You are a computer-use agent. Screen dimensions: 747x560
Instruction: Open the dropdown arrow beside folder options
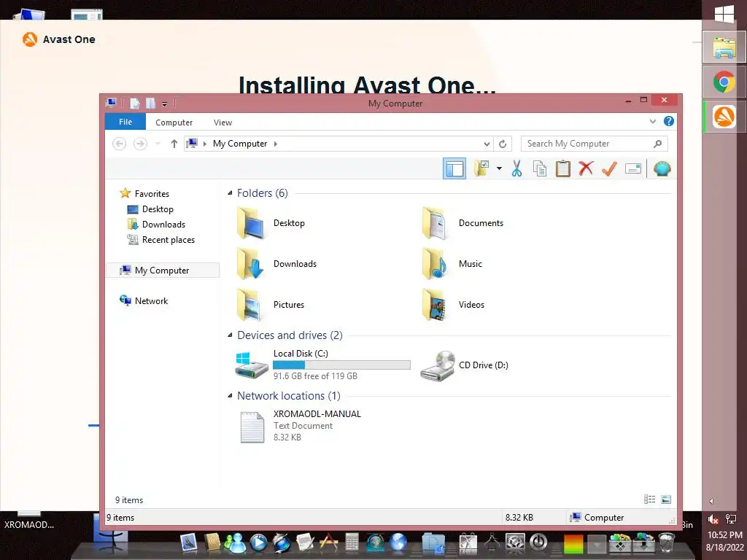(499, 168)
